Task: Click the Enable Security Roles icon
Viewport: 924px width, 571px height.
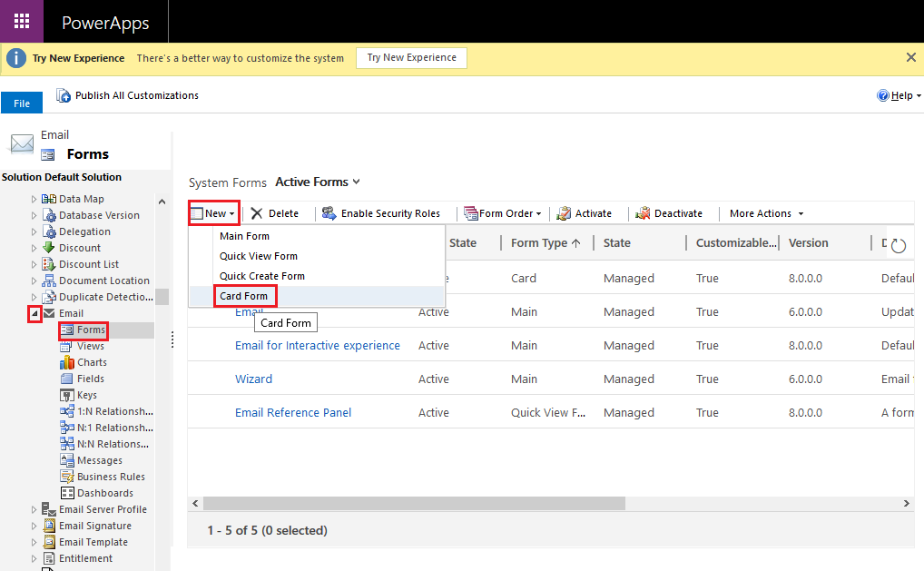Action: coord(329,212)
